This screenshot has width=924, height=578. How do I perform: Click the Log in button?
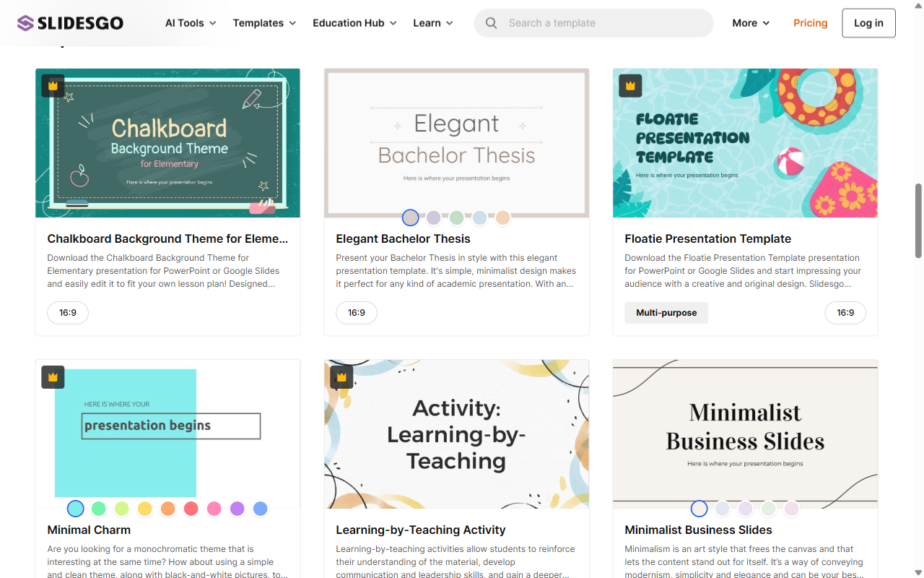point(868,23)
